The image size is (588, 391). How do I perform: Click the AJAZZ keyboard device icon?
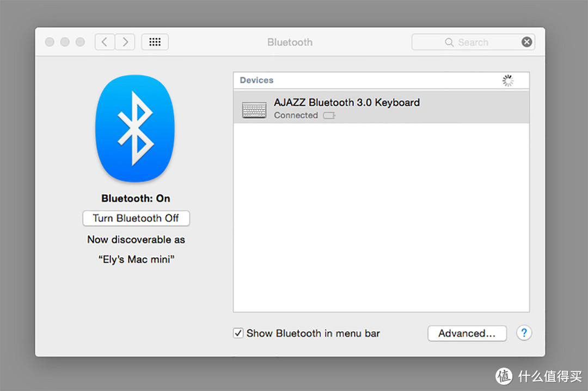(x=254, y=110)
